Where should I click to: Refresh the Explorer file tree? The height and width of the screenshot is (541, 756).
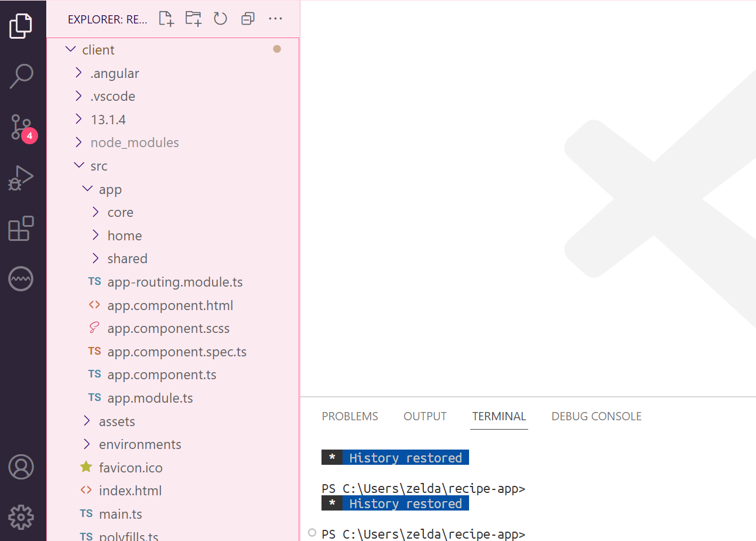tap(220, 18)
